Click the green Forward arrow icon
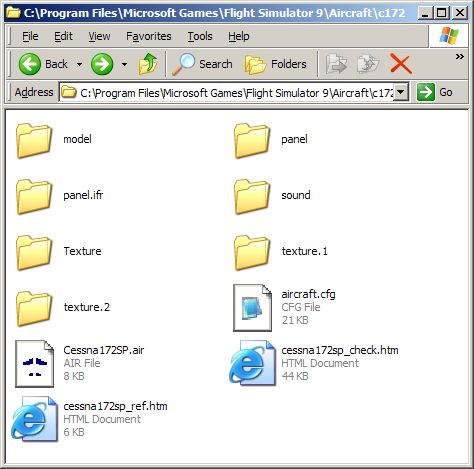Viewport: 474px width, 469px height. tap(102, 64)
